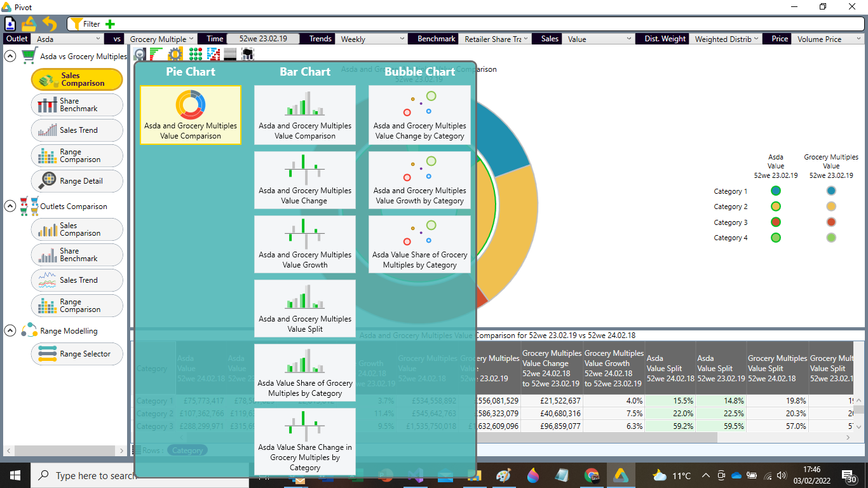Choose Bubble Chart Asda Value Share by Category
This screenshot has width=868, height=488.
[x=420, y=244]
